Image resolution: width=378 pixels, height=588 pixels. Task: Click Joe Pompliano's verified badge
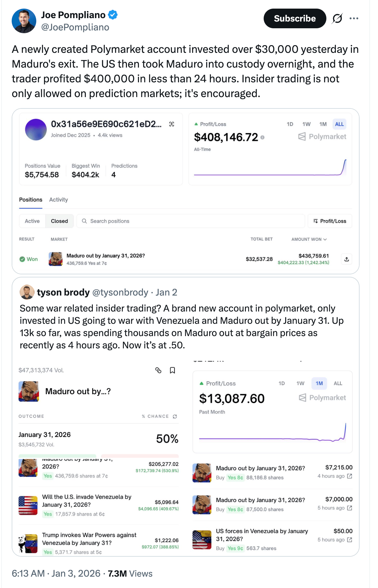[x=113, y=15]
